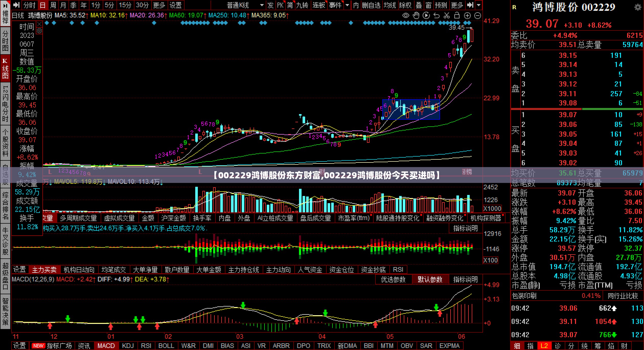
Task: Expand the top toolbar overflow arrow
Action: point(479,5)
